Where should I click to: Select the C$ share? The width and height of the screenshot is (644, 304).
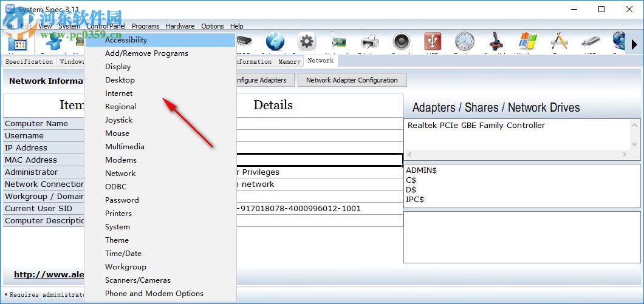click(x=411, y=180)
